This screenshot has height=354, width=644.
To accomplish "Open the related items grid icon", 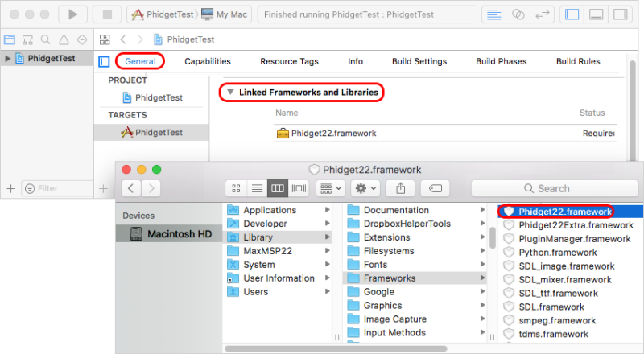I will point(105,39).
